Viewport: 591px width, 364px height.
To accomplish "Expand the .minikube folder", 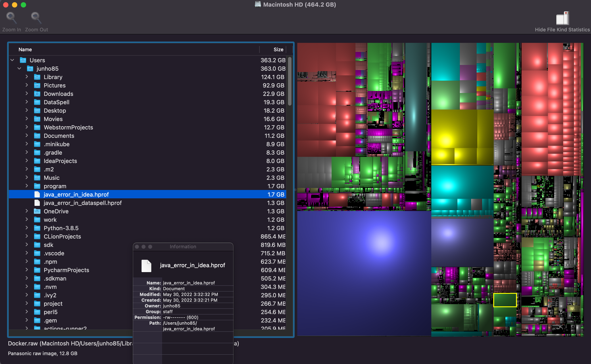I will [27, 144].
